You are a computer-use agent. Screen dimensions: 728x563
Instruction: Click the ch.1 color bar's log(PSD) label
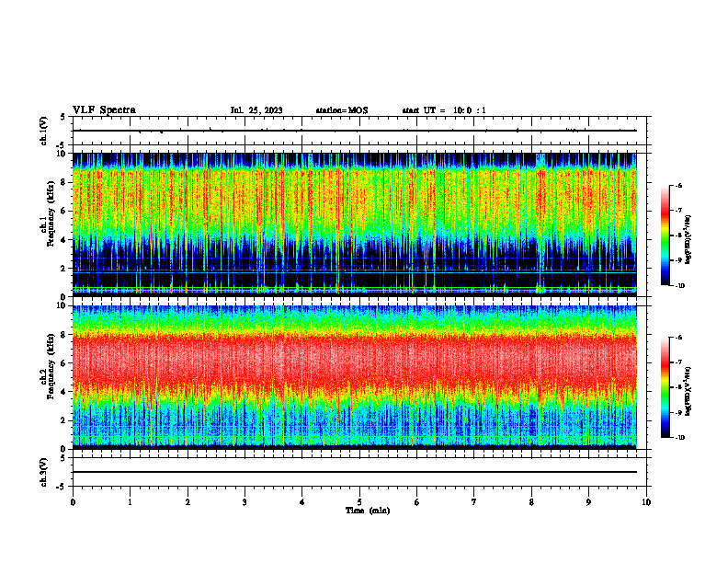(x=688, y=239)
